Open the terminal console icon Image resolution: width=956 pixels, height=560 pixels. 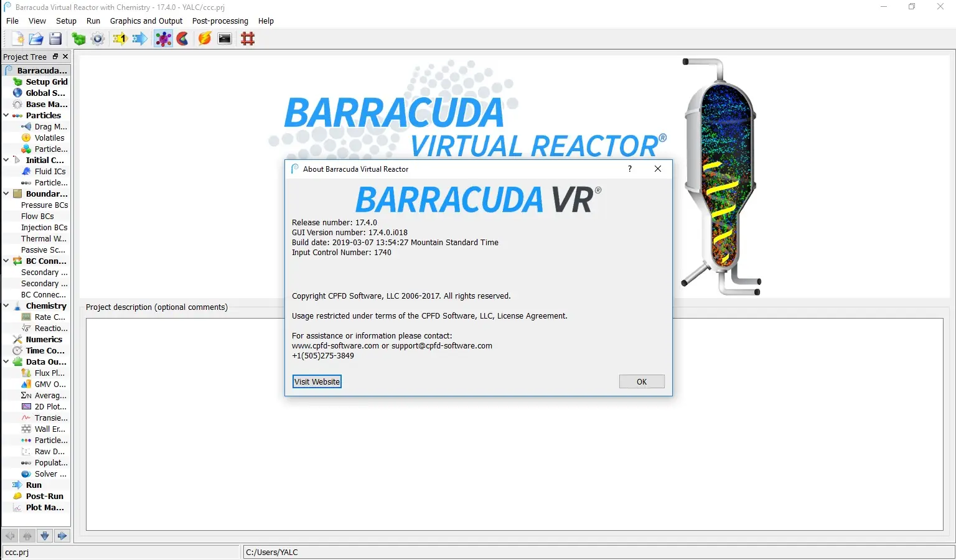(x=225, y=39)
